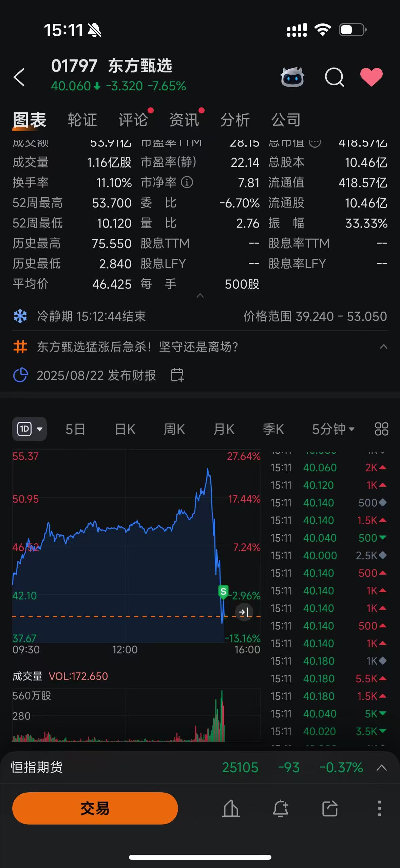The width and height of the screenshot is (400, 868).
Task: Tap the 40.020 trade row with 3.5K
Action: click(328, 731)
